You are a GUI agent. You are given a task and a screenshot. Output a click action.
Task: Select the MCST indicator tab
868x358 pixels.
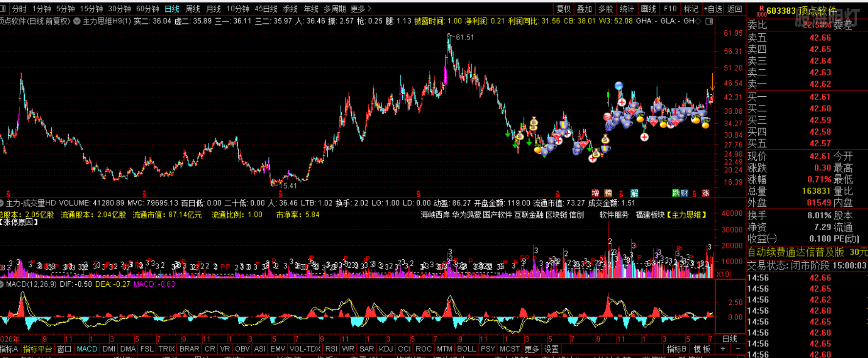[x=510, y=349]
